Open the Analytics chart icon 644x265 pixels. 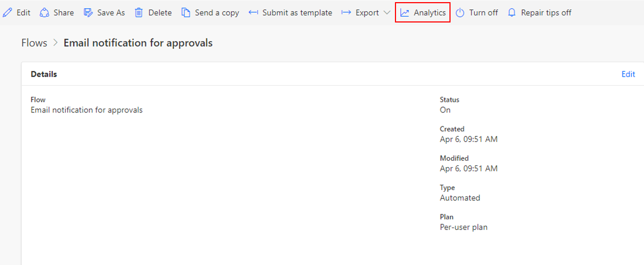coord(405,12)
